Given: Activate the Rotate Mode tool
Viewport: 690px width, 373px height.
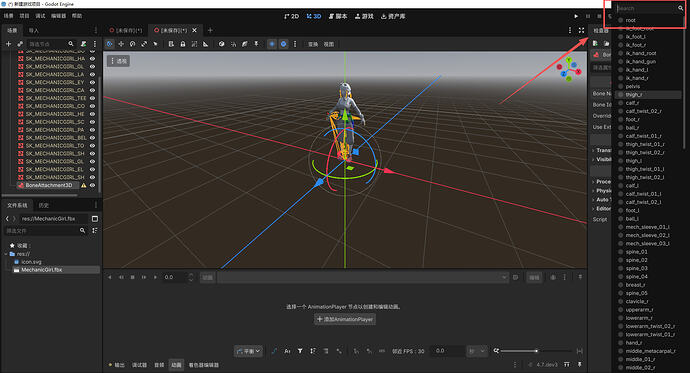Looking at the screenshot, I should click(132, 44).
